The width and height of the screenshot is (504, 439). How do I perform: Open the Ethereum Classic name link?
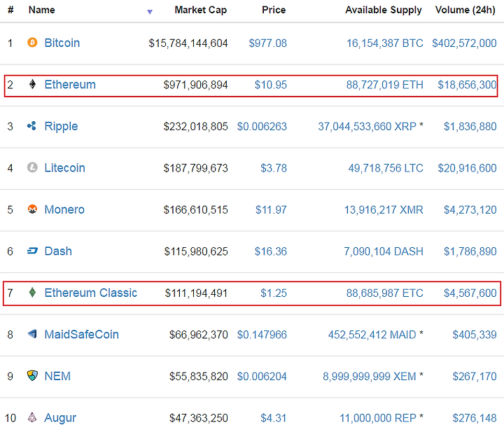click(90, 293)
